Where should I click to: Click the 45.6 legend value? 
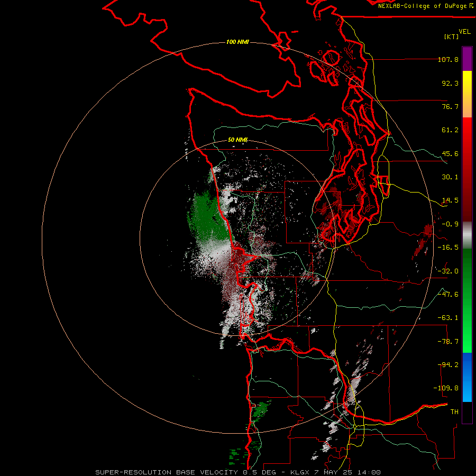(x=450, y=153)
